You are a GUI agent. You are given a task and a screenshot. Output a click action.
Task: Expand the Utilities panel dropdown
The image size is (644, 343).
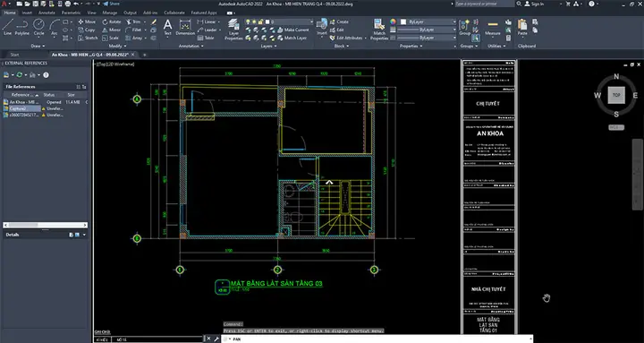click(x=496, y=46)
